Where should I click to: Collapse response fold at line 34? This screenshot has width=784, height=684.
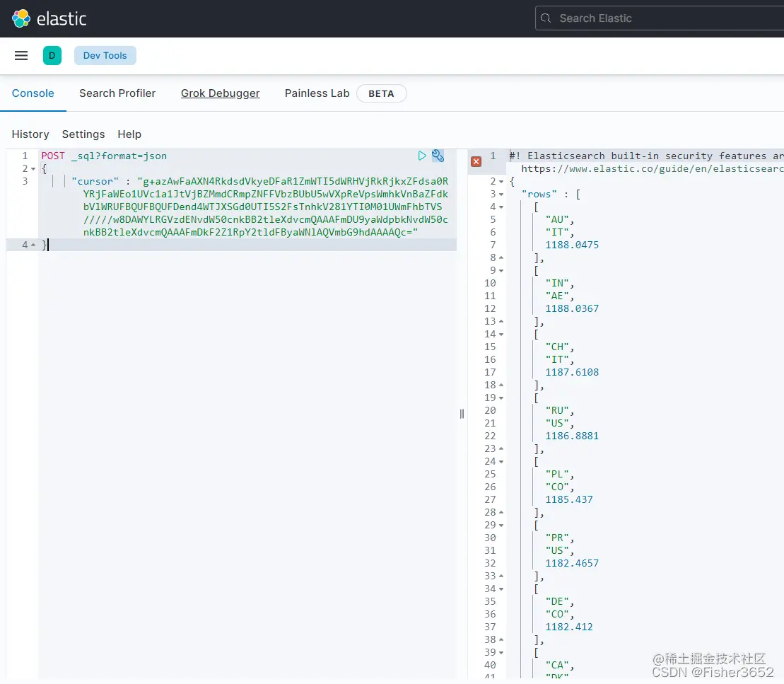pos(501,589)
